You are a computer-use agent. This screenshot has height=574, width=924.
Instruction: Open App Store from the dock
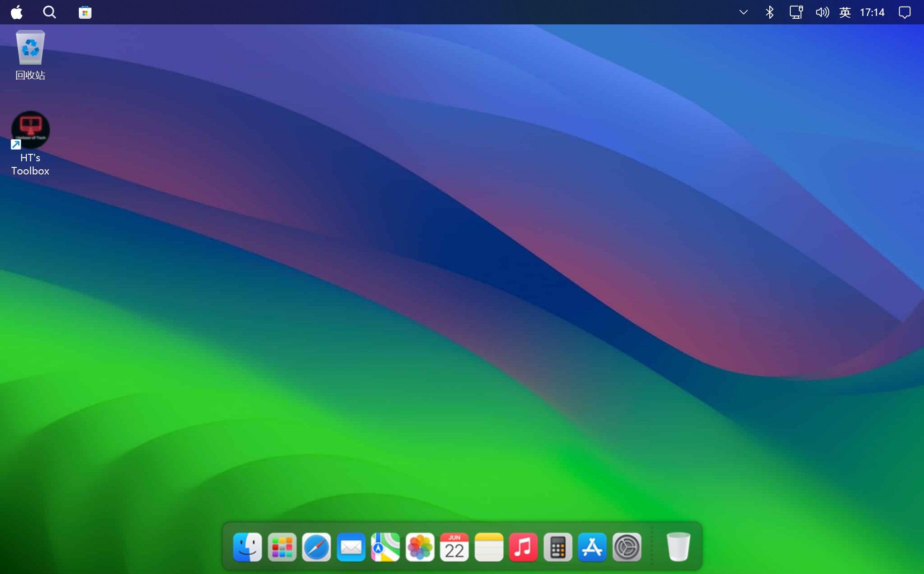pos(592,547)
